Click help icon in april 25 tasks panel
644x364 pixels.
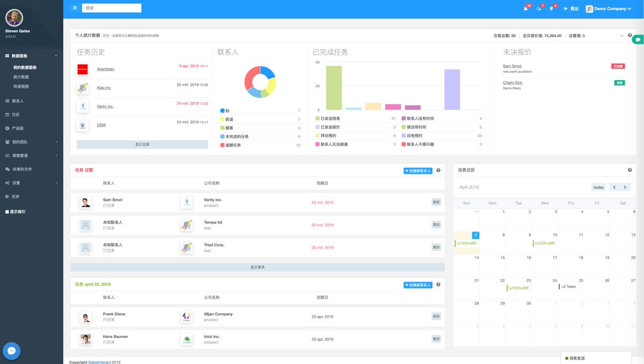click(x=438, y=285)
